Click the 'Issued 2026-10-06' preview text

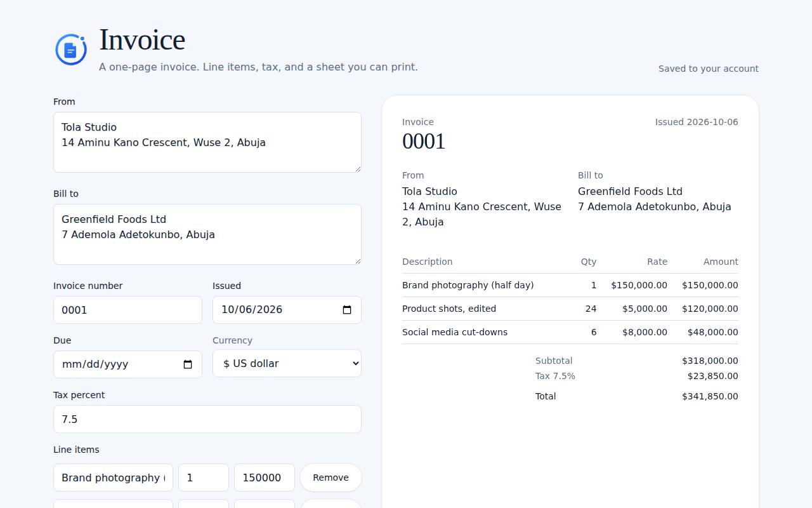click(x=697, y=122)
